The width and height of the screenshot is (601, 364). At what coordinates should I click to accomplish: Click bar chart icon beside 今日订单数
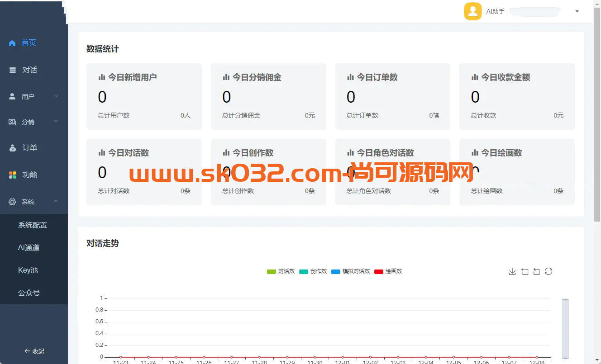point(350,77)
